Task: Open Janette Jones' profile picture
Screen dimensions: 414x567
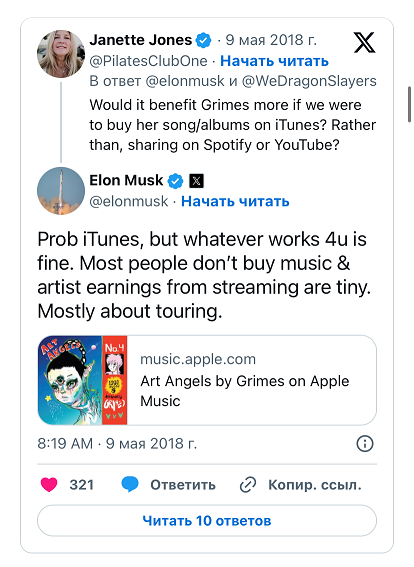Action: click(x=61, y=54)
